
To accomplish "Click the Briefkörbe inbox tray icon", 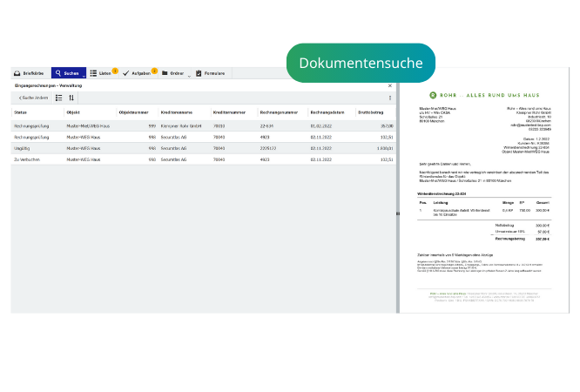I will 17,73.
